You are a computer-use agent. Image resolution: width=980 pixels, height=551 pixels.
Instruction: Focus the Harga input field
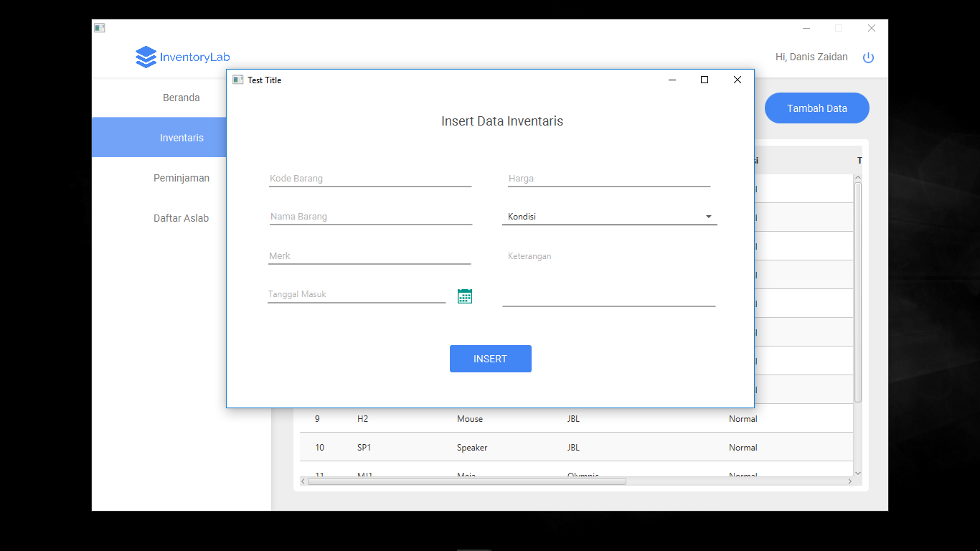tap(608, 179)
